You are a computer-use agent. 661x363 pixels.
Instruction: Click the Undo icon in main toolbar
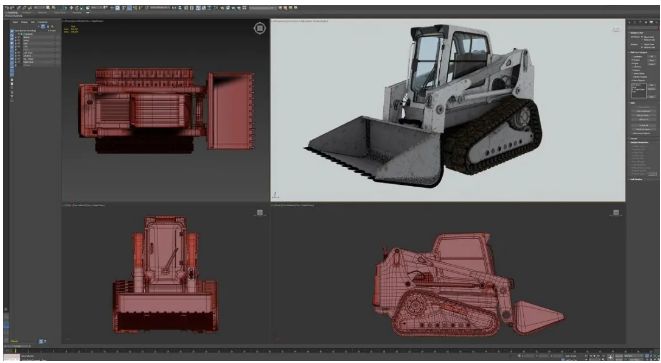pos(7,8)
